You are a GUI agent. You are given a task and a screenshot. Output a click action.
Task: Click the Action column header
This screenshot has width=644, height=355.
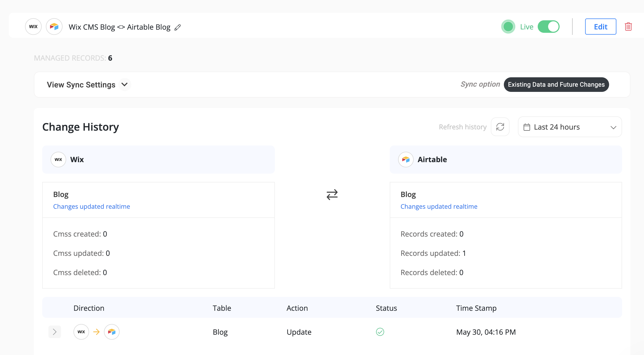[x=297, y=308]
